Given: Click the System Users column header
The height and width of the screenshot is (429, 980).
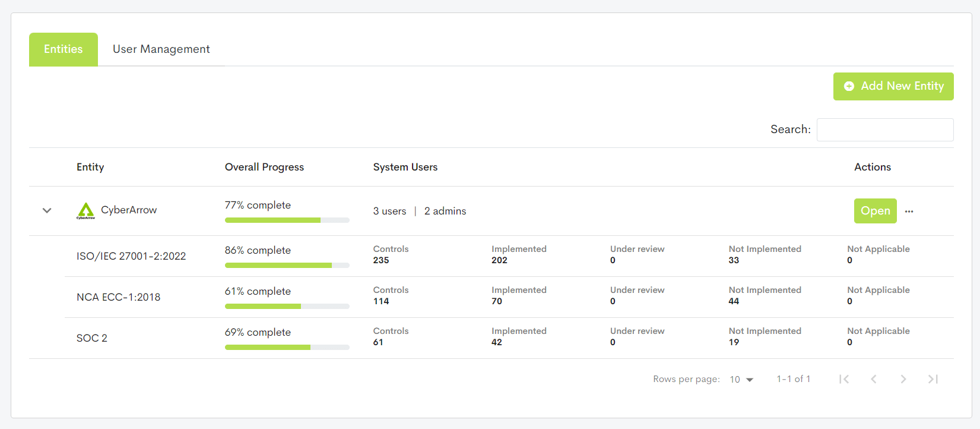Looking at the screenshot, I should click(405, 167).
